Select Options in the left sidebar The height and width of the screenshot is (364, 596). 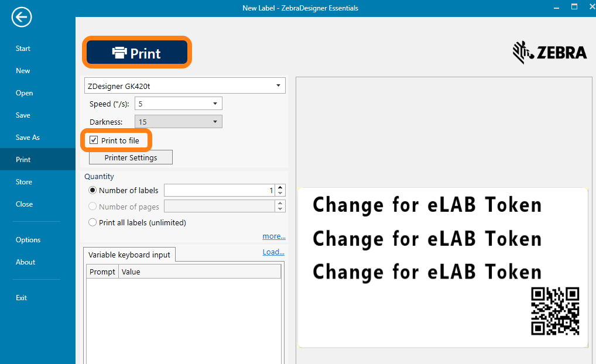[28, 240]
